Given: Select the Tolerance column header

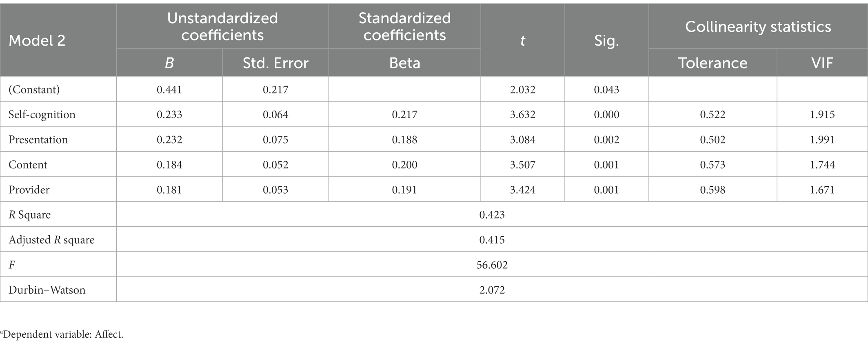Looking at the screenshot, I should (713, 63).
